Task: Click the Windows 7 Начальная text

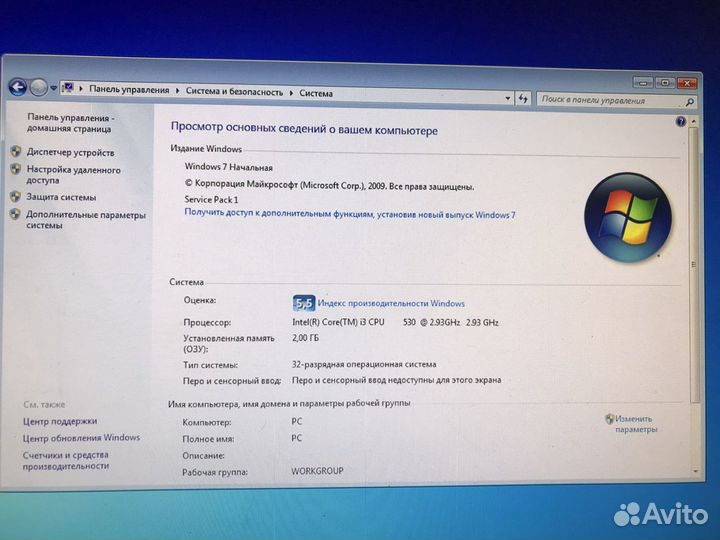Action: [x=229, y=167]
